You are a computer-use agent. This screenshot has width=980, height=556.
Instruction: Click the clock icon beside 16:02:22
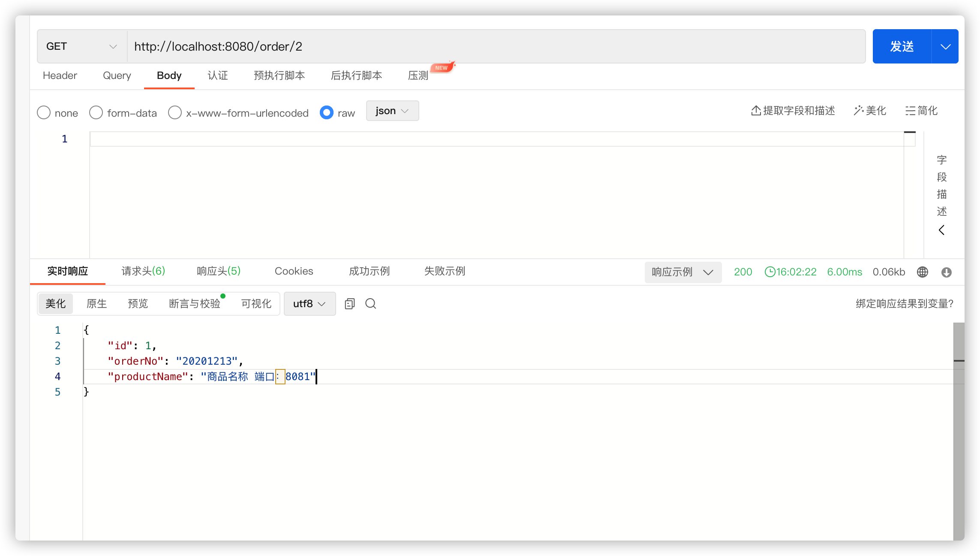coord(770,272)
